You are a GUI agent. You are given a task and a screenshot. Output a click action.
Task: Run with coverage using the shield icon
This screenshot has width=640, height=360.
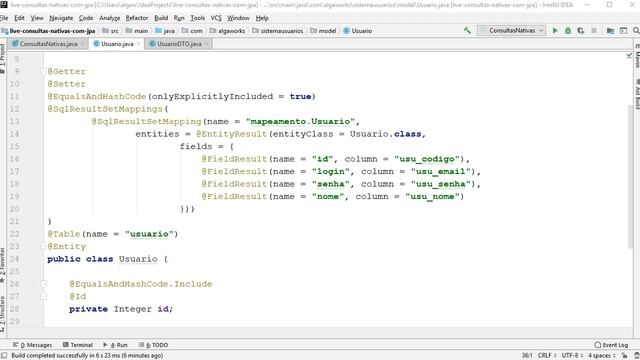click(581, 31)
